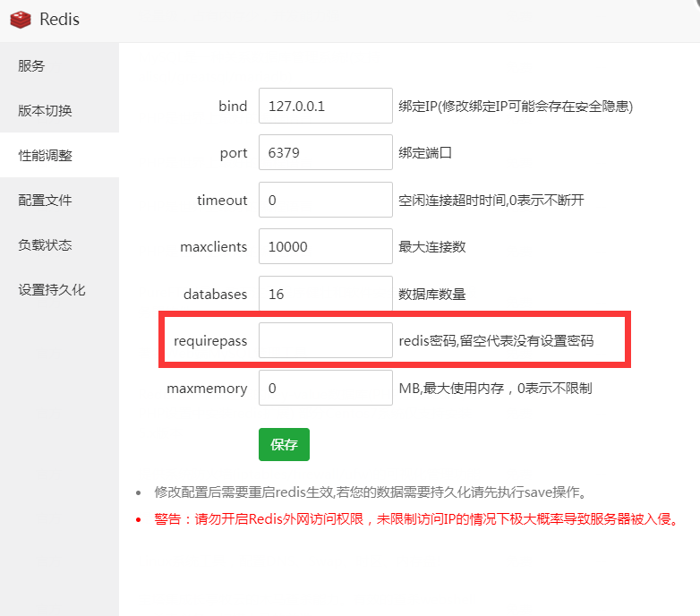Click the maxmemory label text

(207, 389)
